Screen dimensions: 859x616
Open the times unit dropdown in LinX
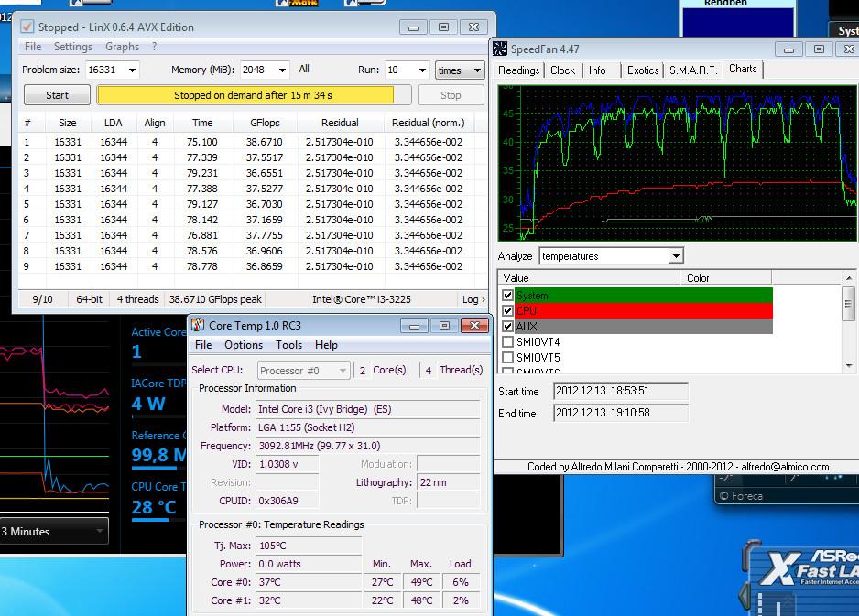coord(460,70)
